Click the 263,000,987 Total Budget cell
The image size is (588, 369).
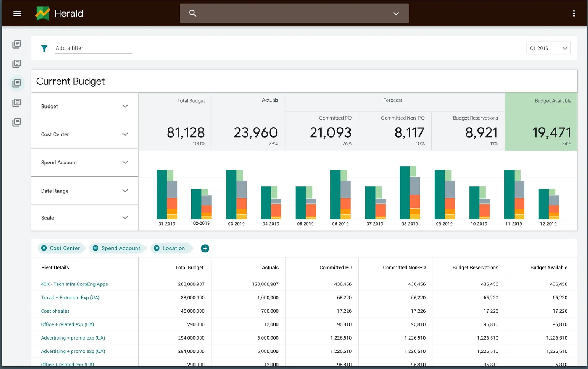pyautogui.click(x=191, y=284)
